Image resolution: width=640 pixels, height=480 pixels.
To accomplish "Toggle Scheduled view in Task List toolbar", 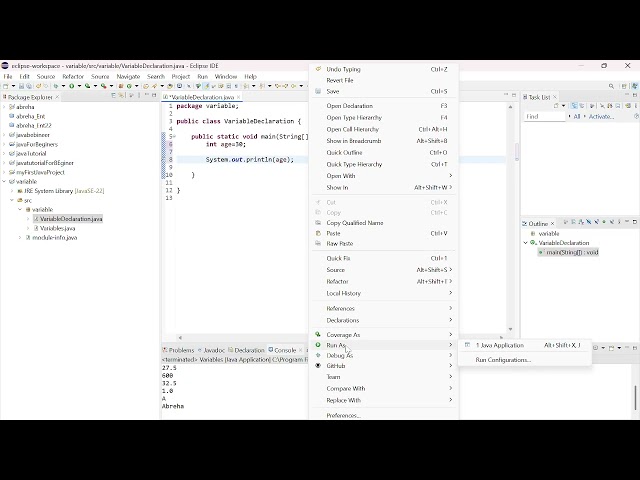I will [x=582, y=106].
